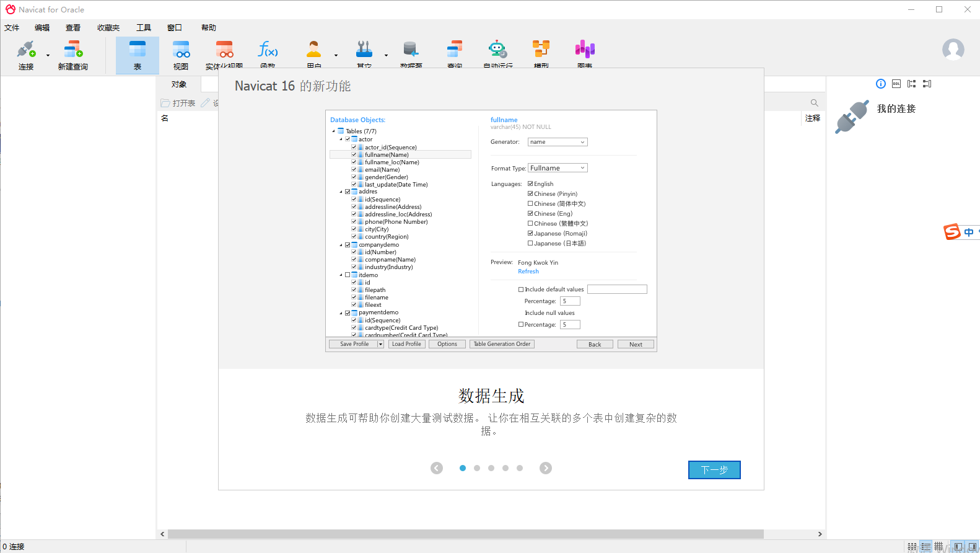The height and width of the screenshot is (553, 980).
Task: Click the scrollbar left arrow
Action: tap(162, 534)
